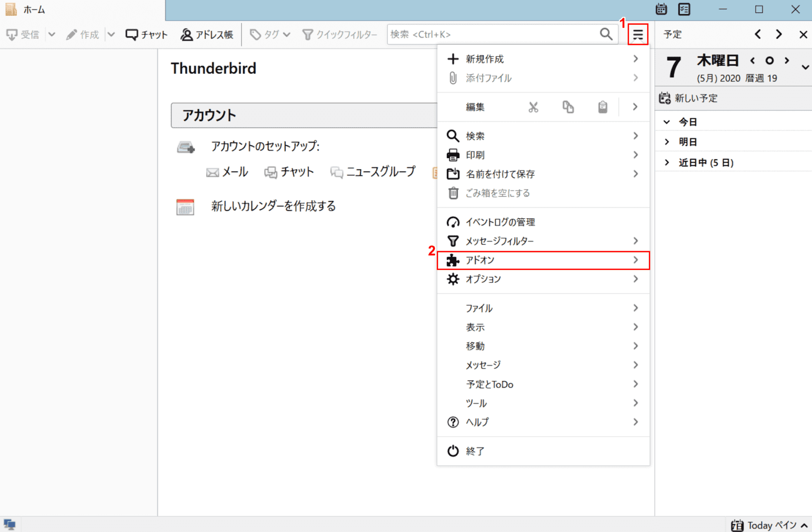The width and height of the screenshot is (812, 532).
Task: Open Print (印刷) menu item
Action: point(543,155)
